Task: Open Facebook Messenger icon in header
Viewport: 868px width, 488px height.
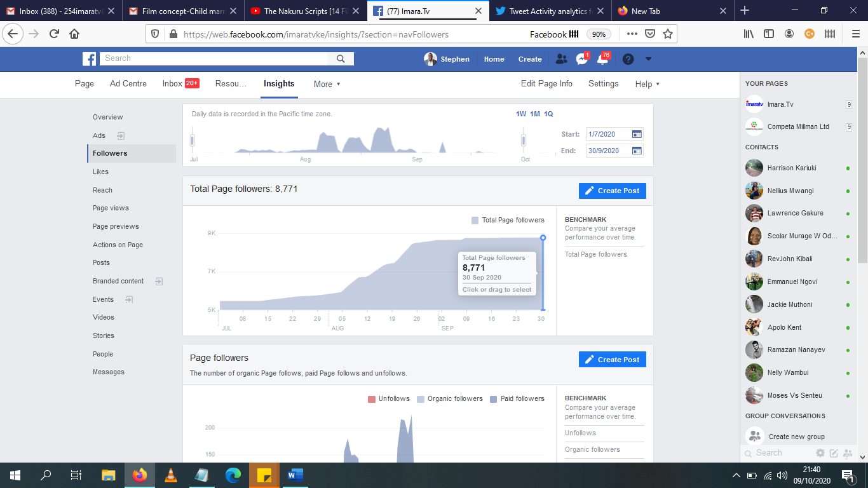Action: click(x=581, y=59)
